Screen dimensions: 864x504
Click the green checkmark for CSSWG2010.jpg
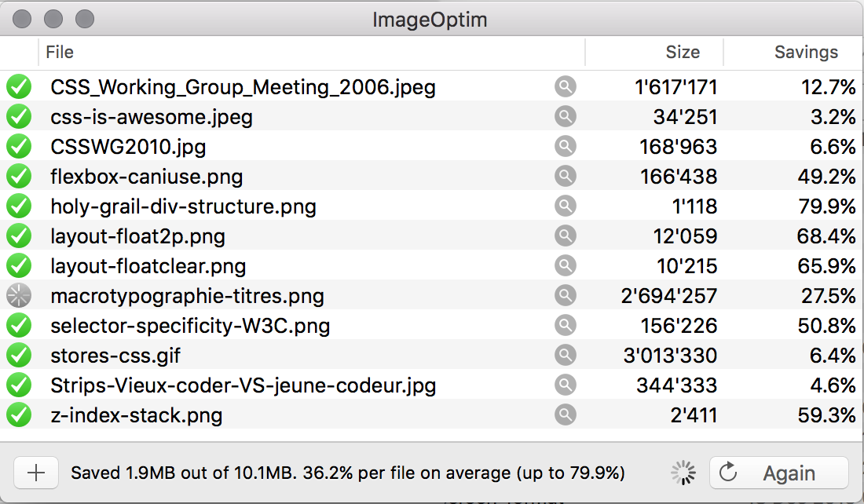pos(18,146)
